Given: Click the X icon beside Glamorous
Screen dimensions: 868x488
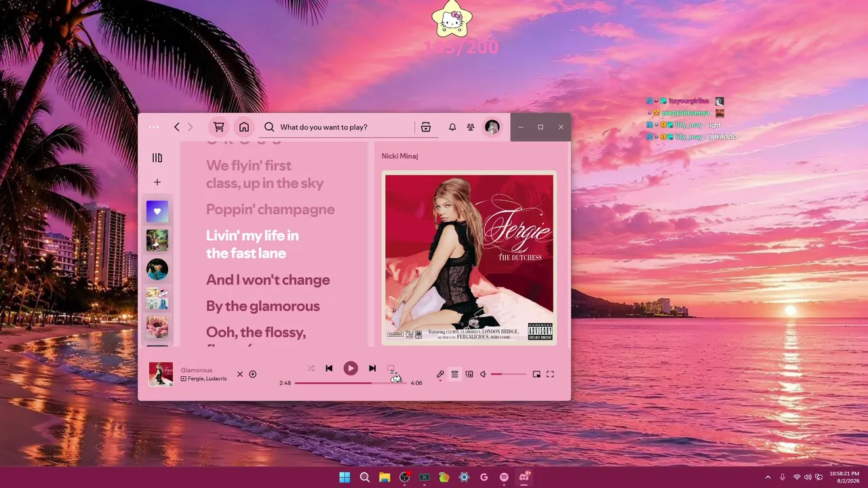Looking at the screenshot, I should click(x=240, y=374).
